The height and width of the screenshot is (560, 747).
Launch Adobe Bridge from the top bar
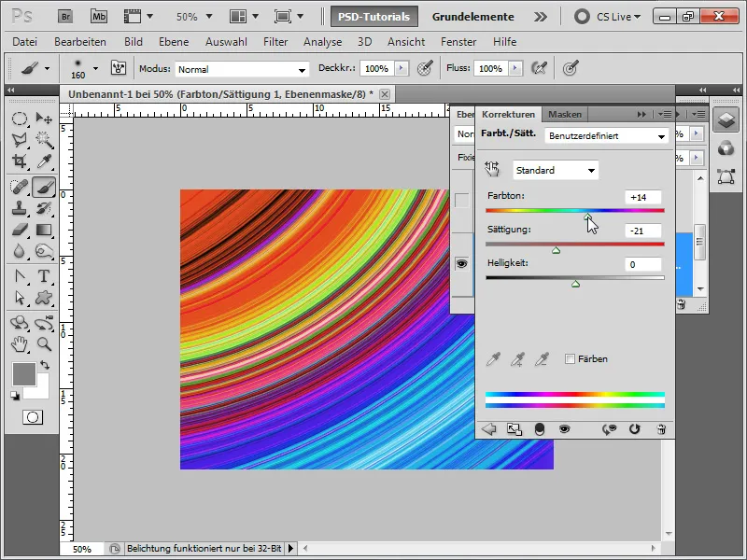[x=65, y=17]
